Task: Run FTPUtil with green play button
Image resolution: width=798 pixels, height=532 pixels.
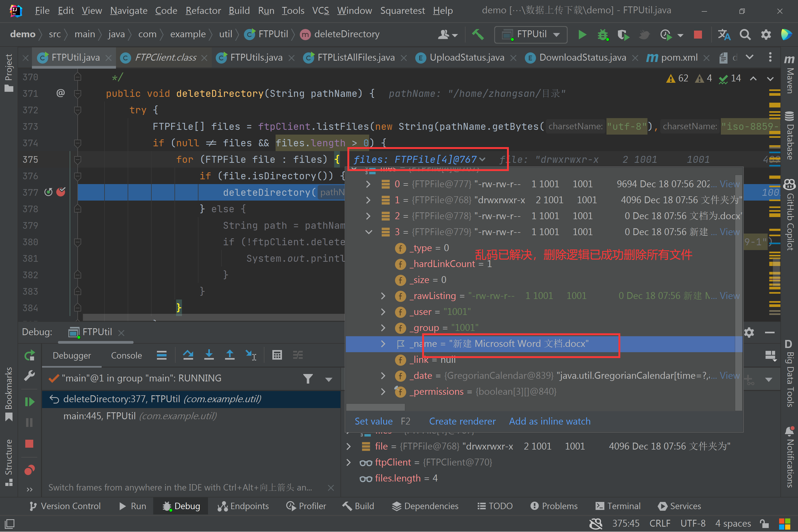Action: 582,34
